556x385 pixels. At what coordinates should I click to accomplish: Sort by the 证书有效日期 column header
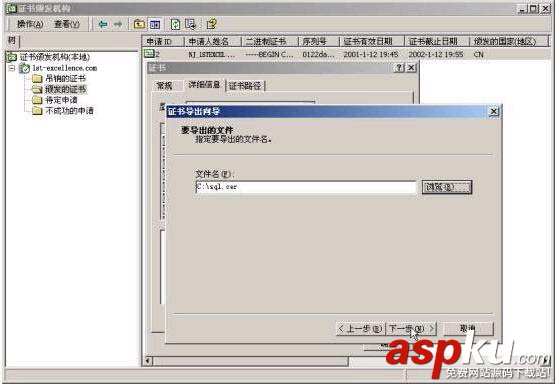pos(372,41)
